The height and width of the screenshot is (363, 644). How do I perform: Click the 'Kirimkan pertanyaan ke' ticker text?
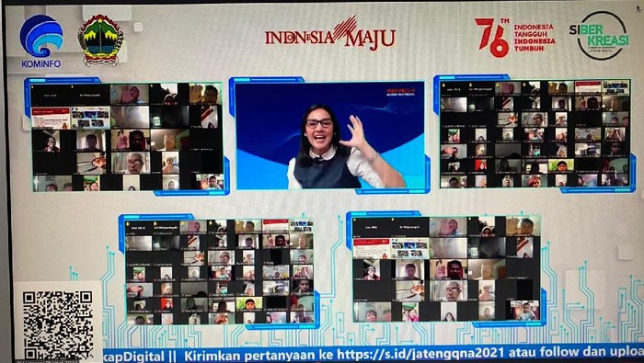point(259,354)
